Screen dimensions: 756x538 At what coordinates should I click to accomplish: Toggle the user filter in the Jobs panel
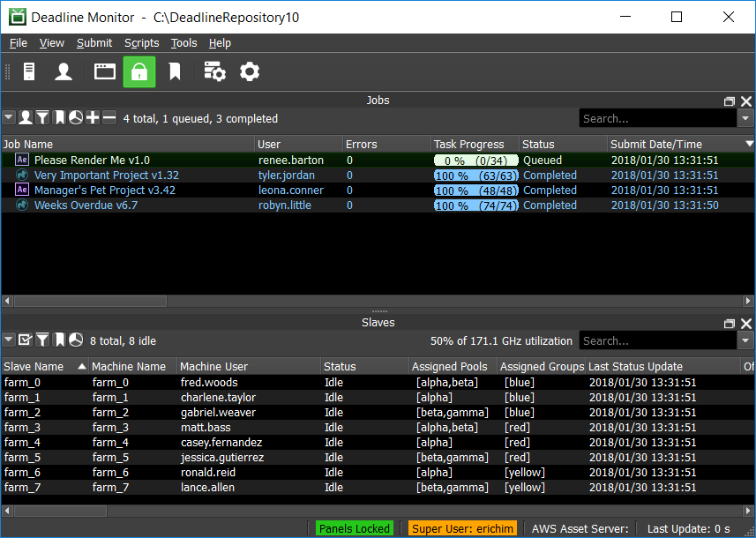pos(26,117)
